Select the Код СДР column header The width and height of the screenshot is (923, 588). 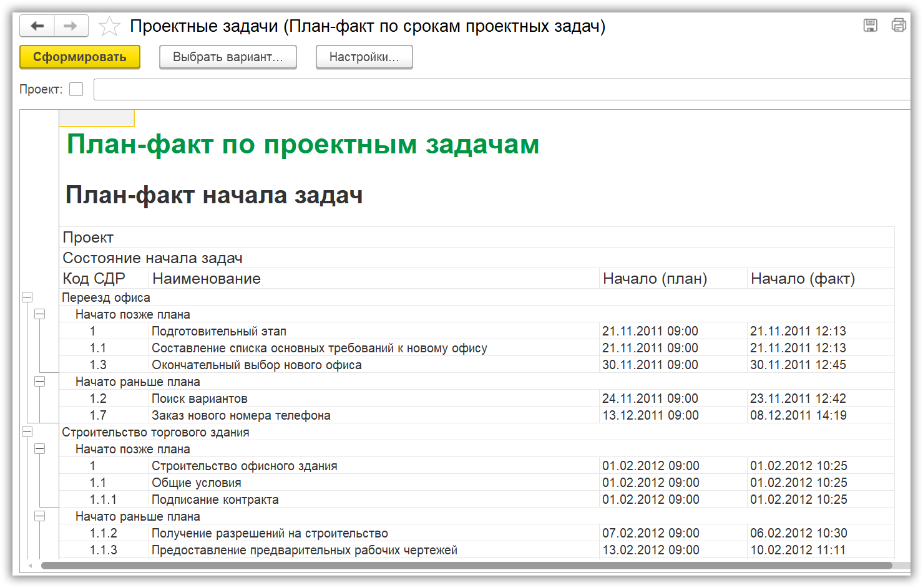104,279
